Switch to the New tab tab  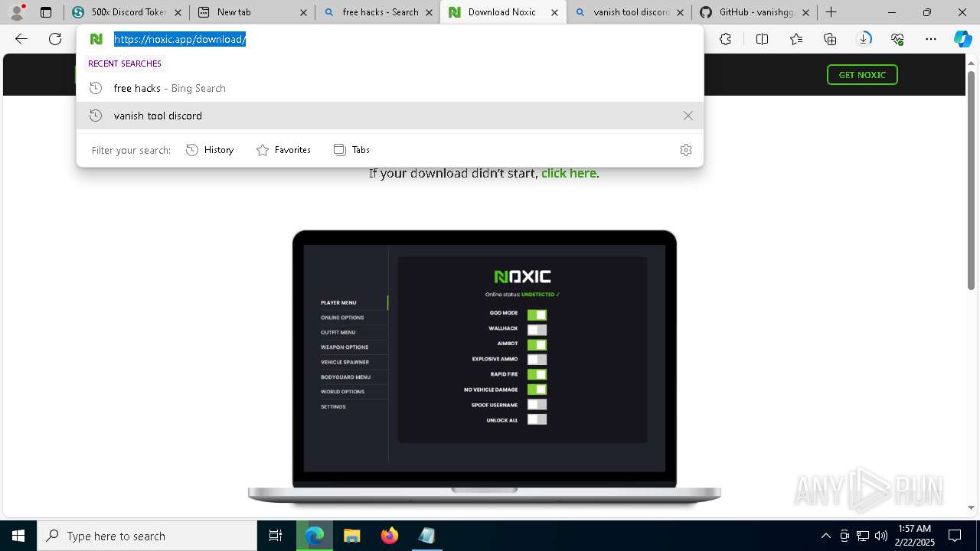point(252,12)
